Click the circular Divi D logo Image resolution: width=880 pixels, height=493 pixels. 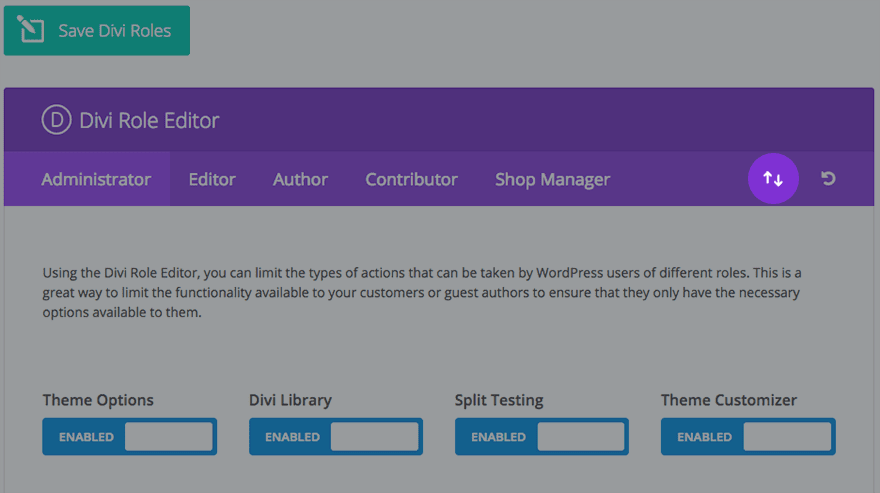click(x=56, y=121)
